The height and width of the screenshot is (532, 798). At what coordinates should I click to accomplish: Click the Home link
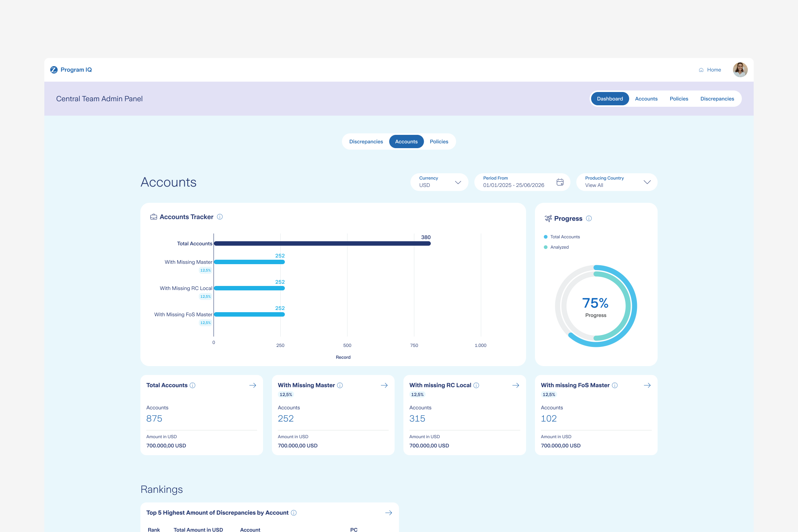[x=710, y=70]
